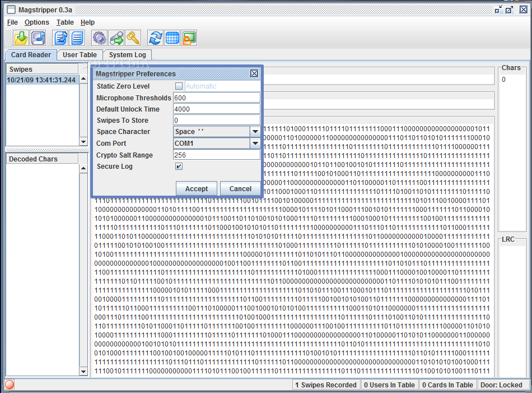
Task: Maximize the Magstripper window
Action: 509,10
